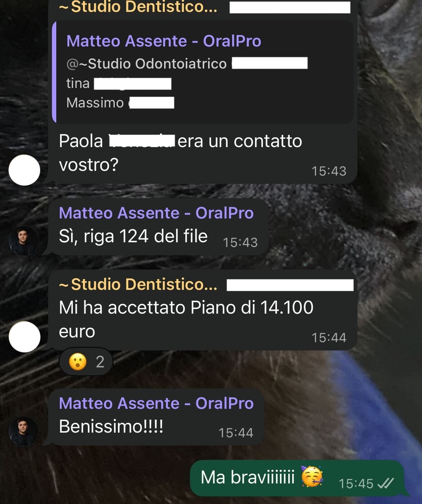Tap the 'Studio Dentistico...' sender name at the top

[x=138, y=7]
